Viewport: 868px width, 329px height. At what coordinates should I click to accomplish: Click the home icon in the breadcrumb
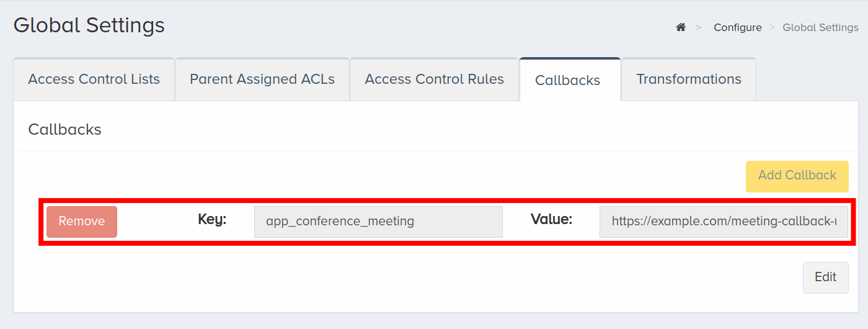681,27
